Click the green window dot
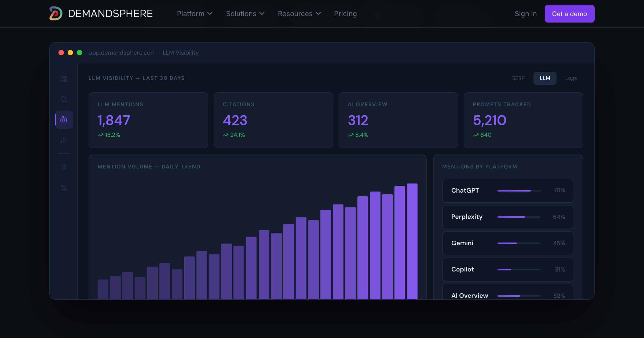The image size is (644, 338). tap(79, 53)
